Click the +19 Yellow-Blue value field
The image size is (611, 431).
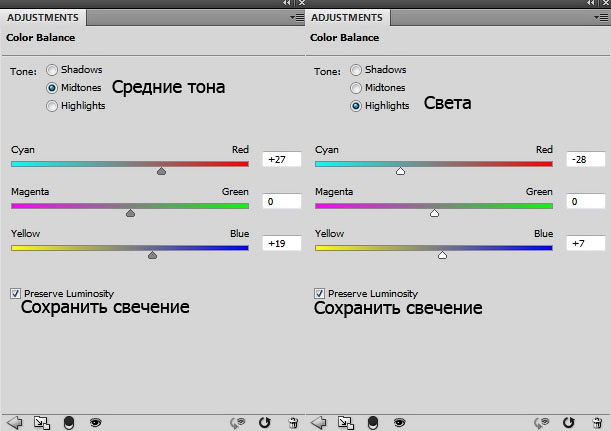[282, 244]
